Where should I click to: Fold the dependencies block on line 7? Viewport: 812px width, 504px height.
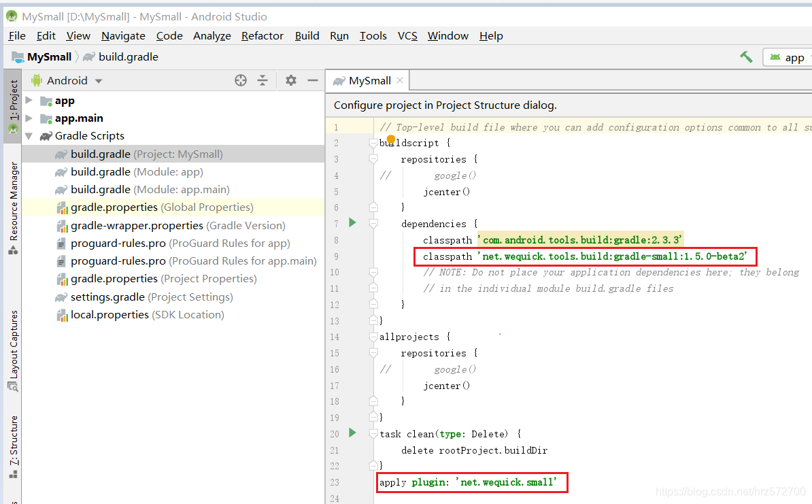(373, 224)
